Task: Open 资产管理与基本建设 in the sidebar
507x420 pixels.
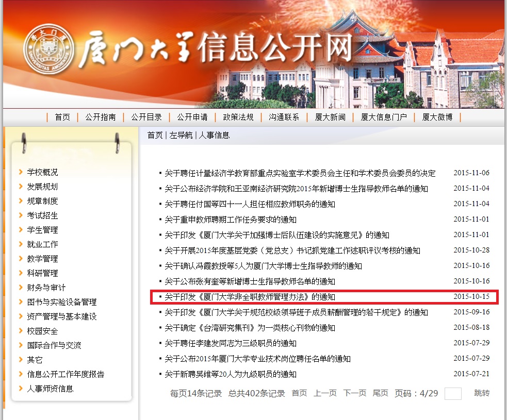Action: click(62, 316)
